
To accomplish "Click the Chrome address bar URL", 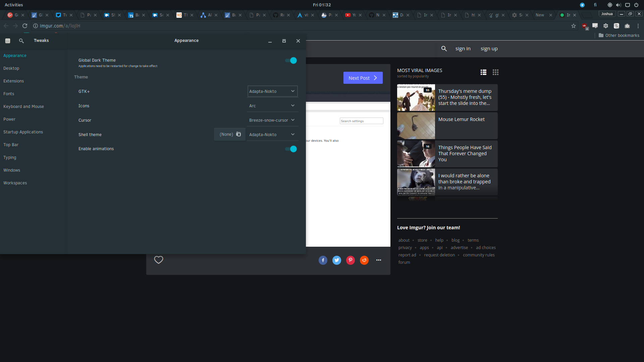I will [60, 26].
